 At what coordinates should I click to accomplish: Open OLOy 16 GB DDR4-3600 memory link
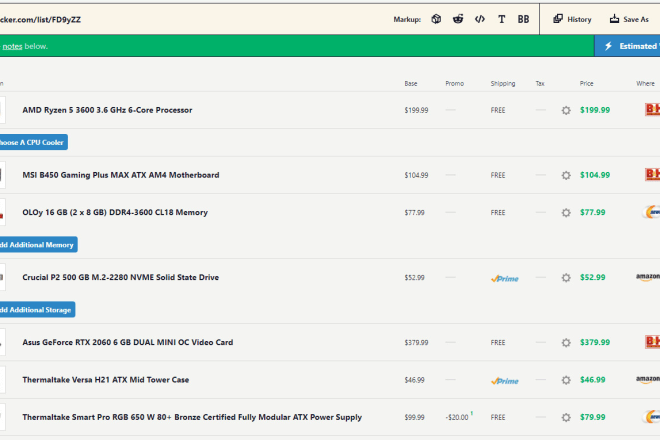(115, 212)
